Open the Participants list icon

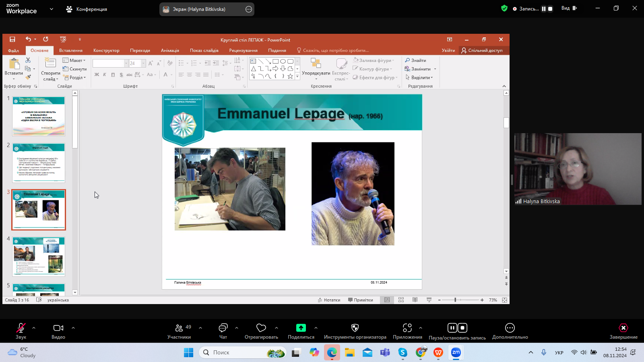pos(179,328)
